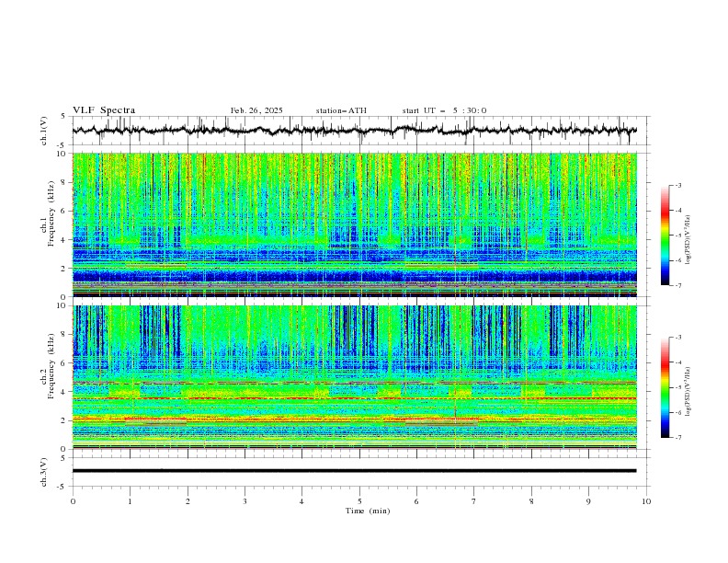Click the ch.2 "Frequency (kHz)" axis label
Screen dimensions: 728x563
pos(51,365)
